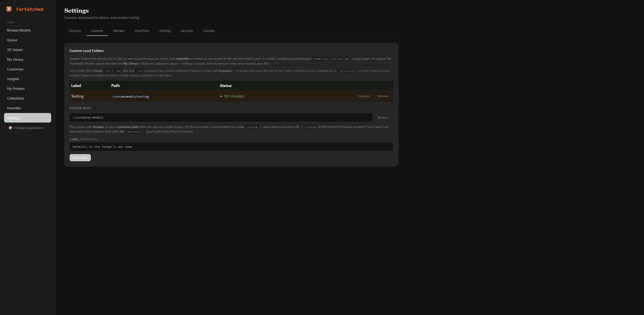Click the _processed/ code snippet
The height and width of the screenshot is (315, 644).
347,71
